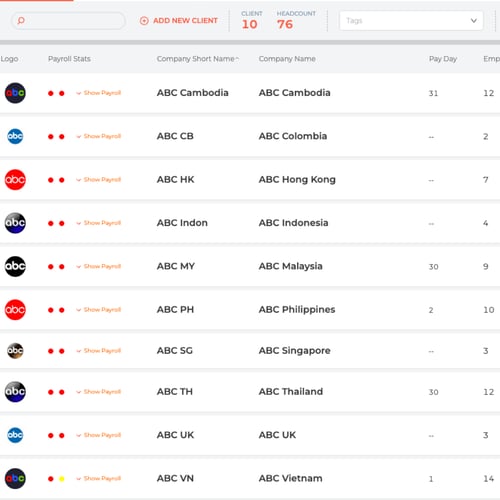The width and height of the screenshot is (500, 500).
Task: Expand Show Payroll for ABC UK
Action: point(99,435)
